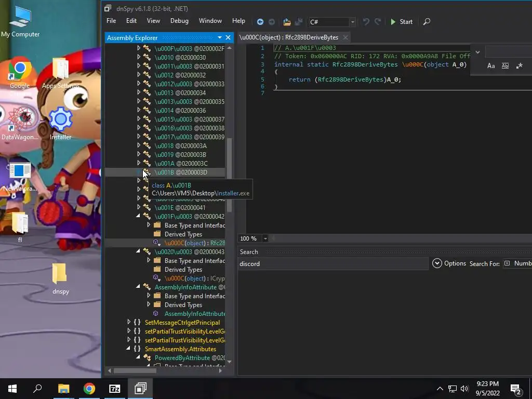Select the AssemblyInfoAttribute class node
This screenshot has width=532, height=399.
point(190,287)
